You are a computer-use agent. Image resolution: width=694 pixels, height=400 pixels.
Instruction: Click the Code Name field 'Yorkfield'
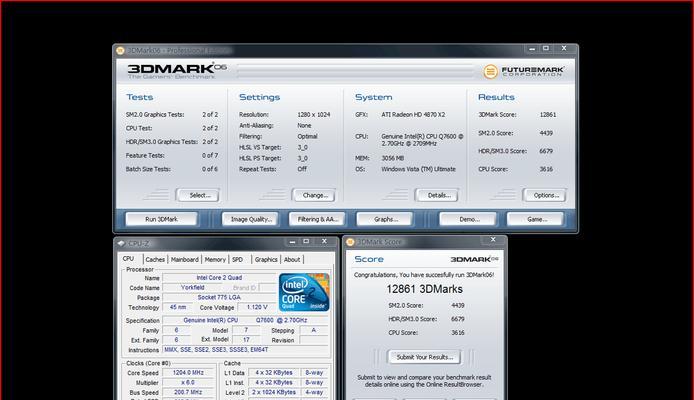click(x=193, y=288)
